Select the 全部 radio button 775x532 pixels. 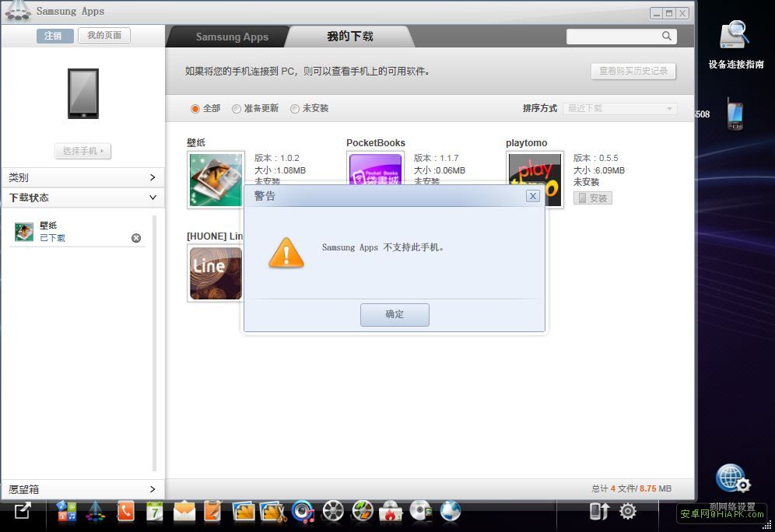(x=195, y=109)
